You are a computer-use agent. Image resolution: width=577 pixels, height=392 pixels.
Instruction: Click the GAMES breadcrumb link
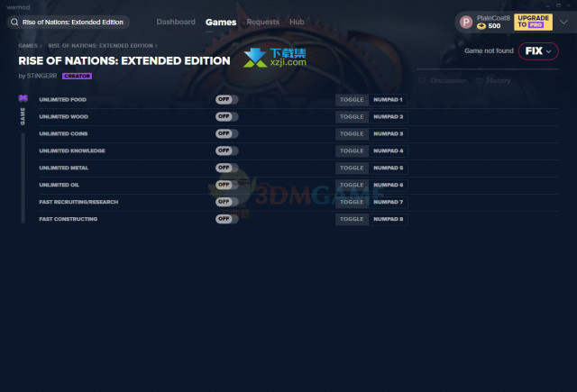click(28, 46)
